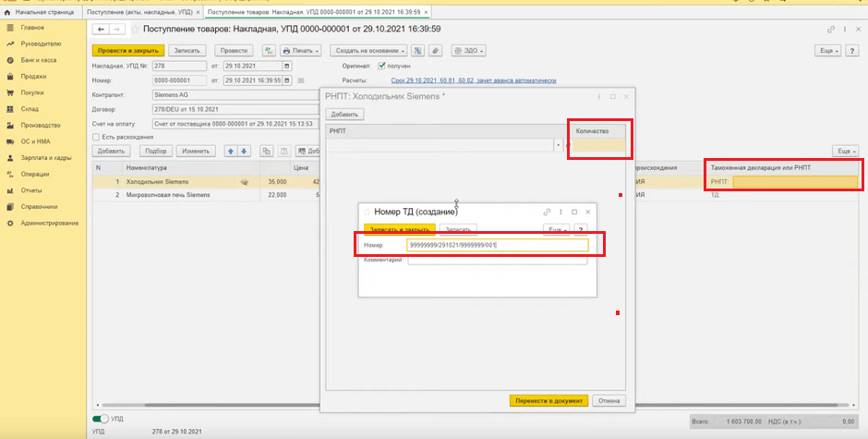Toggle the УПД switch at bottom left
Image resolution: width=868 pixels, height=439 pixels.
(101, 420)
